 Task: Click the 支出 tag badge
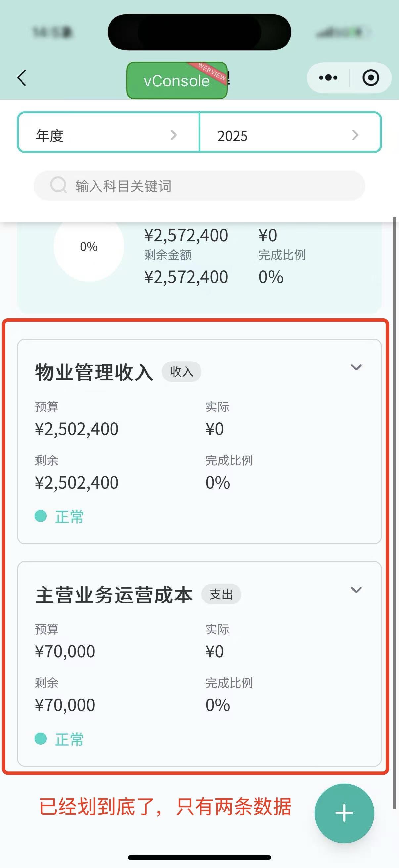pyautogui.click(x=221, y=594)
